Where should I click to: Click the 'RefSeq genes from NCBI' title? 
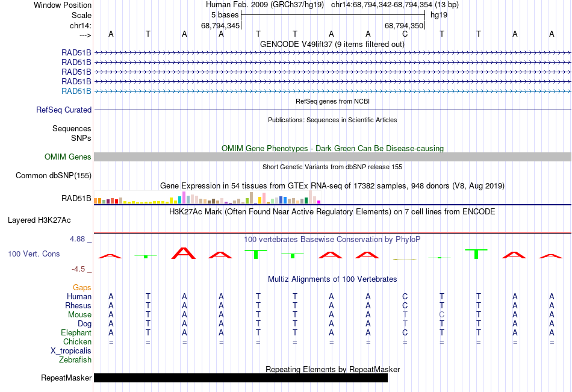click(x=333, y=101)
